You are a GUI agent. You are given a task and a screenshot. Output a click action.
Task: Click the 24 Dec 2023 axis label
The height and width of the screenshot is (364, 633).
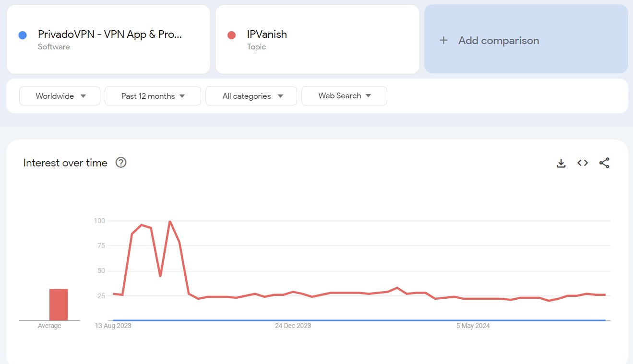tap(293, 326)
